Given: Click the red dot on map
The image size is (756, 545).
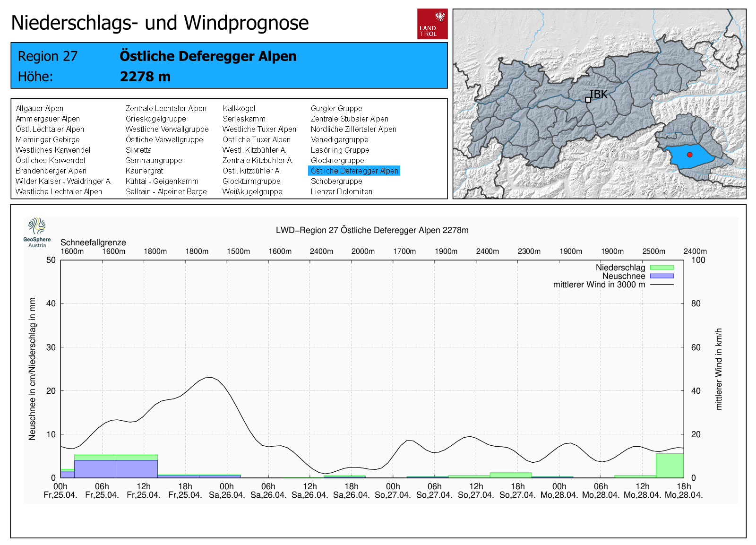Looking at the screenshot, I should pyautogui.click(x=689, y=155).
